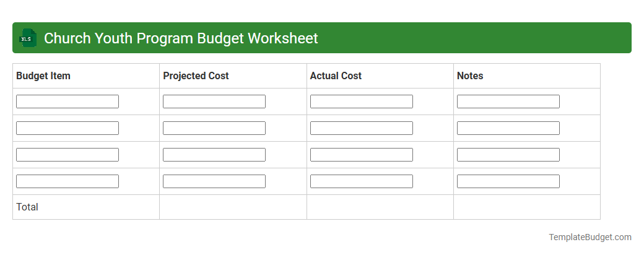Click first row Budget Item input field
The height and width of the screenshot is (255, 644).
tap(67, 102)
